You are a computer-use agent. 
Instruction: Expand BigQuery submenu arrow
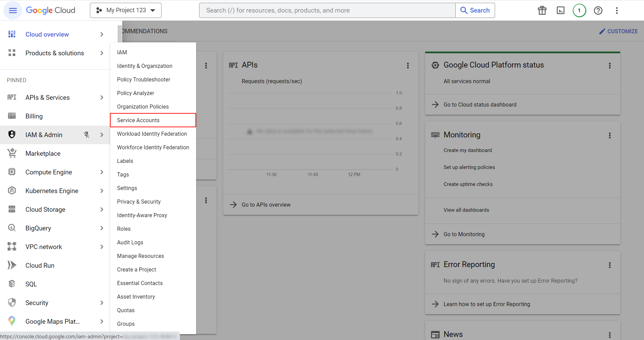(102, 228)
